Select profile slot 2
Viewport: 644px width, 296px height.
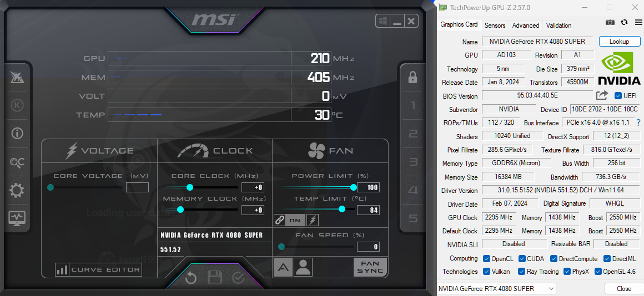point(413,134)
